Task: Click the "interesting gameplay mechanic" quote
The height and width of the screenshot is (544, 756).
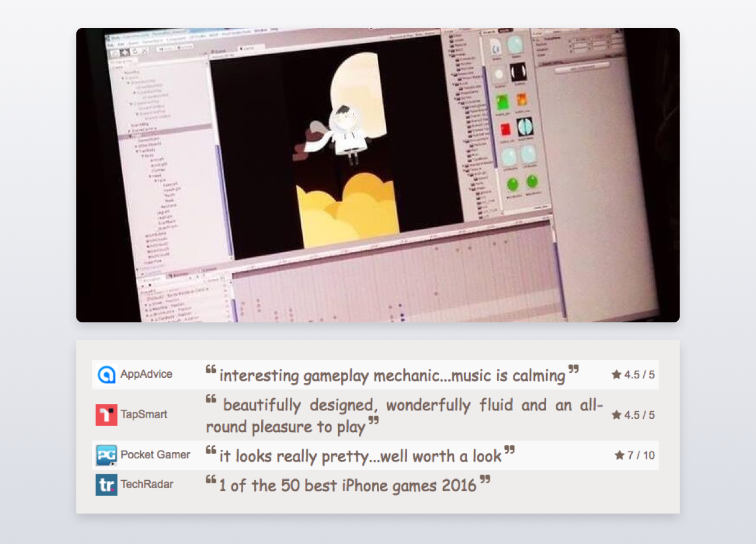Action: pyautogui.click(x=392, y=376)
